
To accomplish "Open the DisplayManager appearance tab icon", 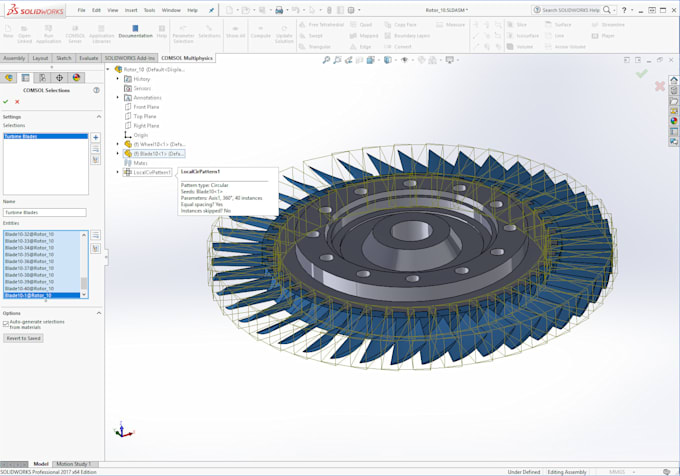I will pyautogui.click(x=76, y=78).
